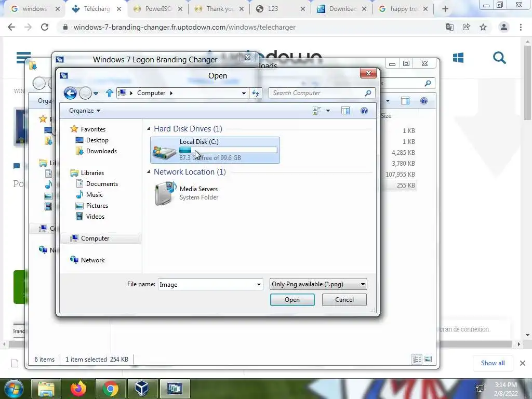The width and height of the screenshot is (532, 399).
Task: Reload the Uptodown page
Action: click(x=45, y=27)
